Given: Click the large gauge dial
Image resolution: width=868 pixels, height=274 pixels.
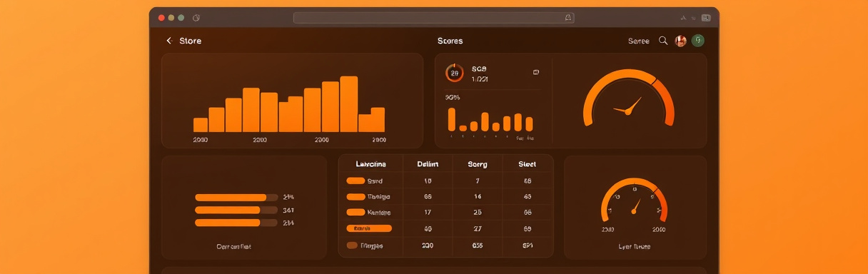Looking at the screenshot, I should point(629,98).
